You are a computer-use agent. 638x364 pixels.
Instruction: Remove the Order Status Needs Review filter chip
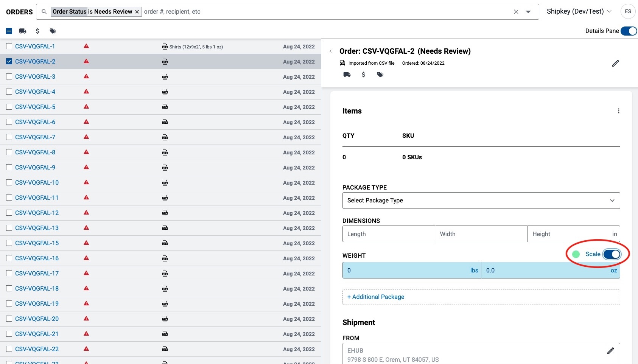point(137,12)
